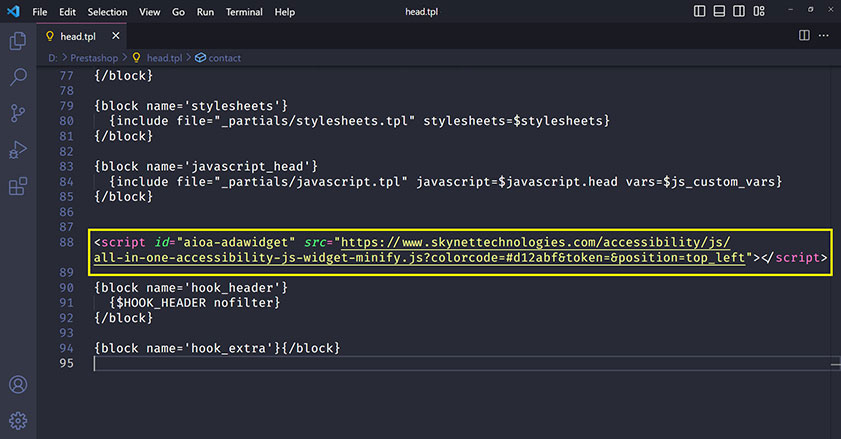Open the Customize Layout icon
Image resolution: width=841 pixels, height=439 pixels.
pos(759,11)
